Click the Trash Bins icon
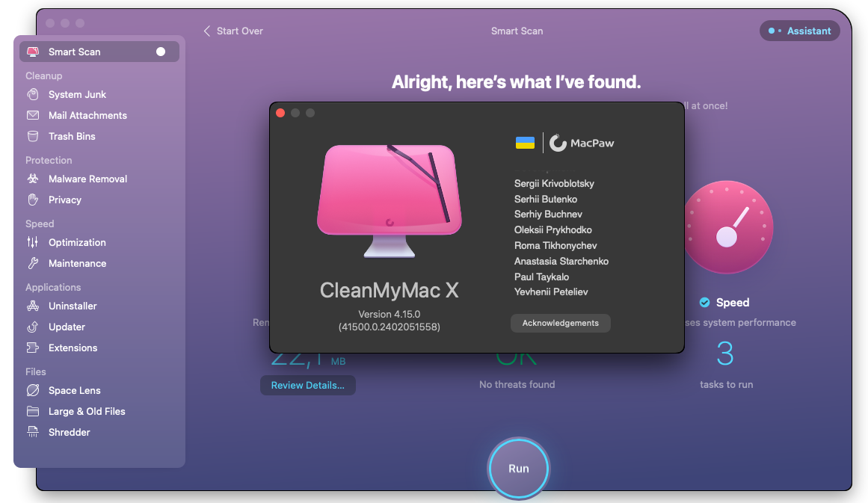Screen dimensions: 868x503 coord(33,137)
